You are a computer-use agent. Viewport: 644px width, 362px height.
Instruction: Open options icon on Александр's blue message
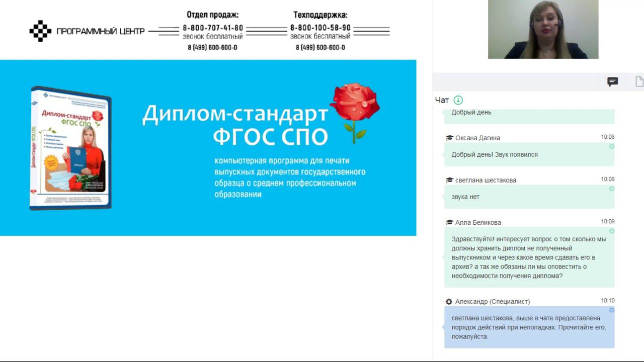(x=611, y=310)
